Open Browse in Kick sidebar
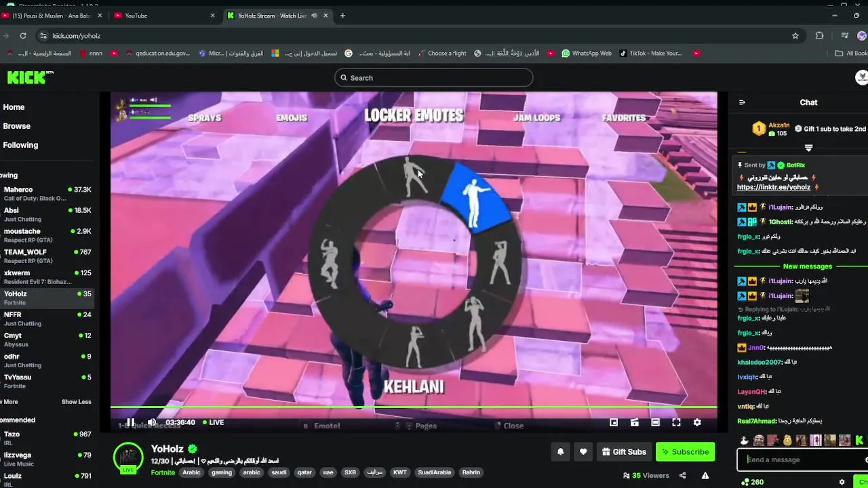868x488 pixels. click(16, 126)
